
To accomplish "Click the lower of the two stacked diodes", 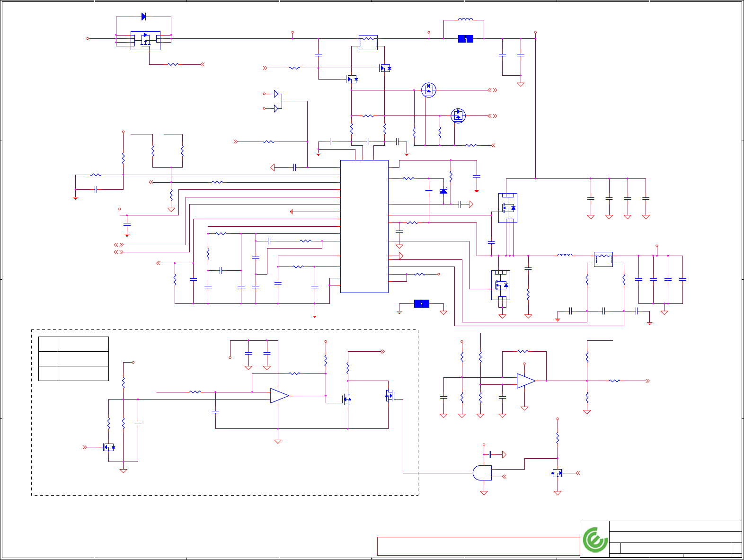I will pyautogui.click(x=276, y=108).
